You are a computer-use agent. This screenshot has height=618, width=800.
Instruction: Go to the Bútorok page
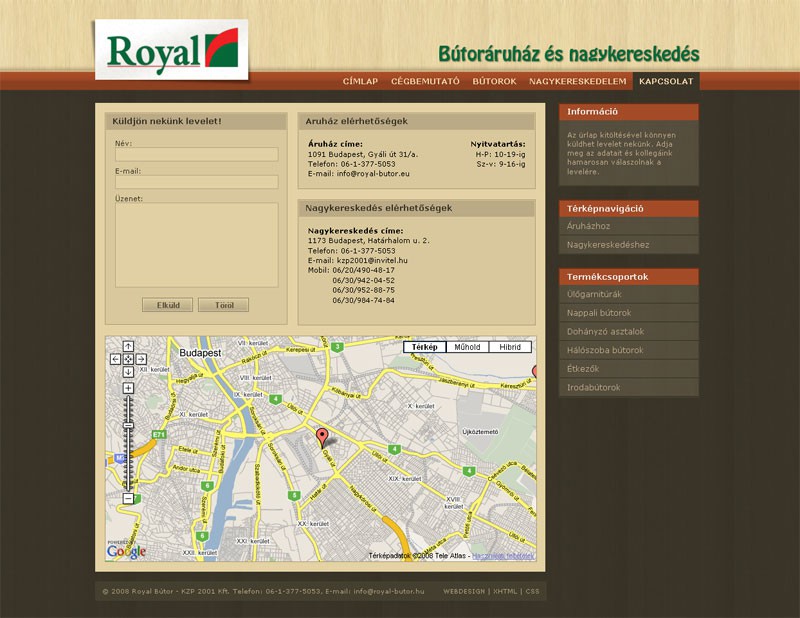click(x=494, y=81)
